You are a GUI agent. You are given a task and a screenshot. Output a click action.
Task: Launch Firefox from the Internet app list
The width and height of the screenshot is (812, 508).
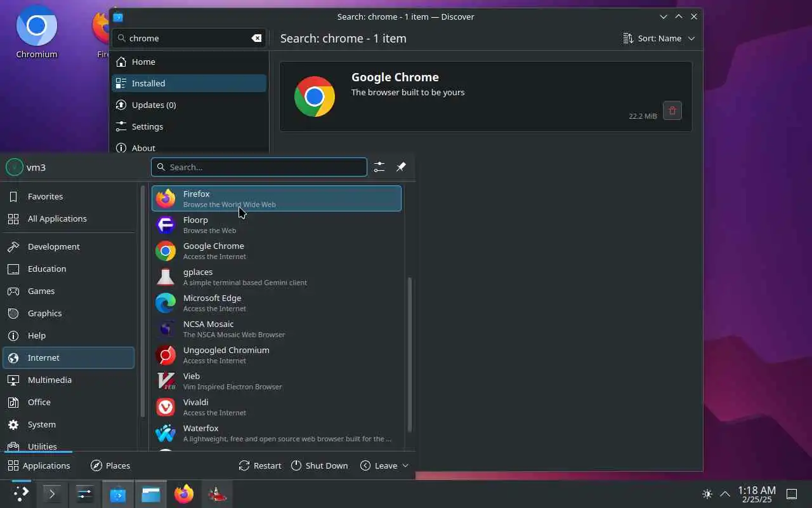tap(276, 198)
